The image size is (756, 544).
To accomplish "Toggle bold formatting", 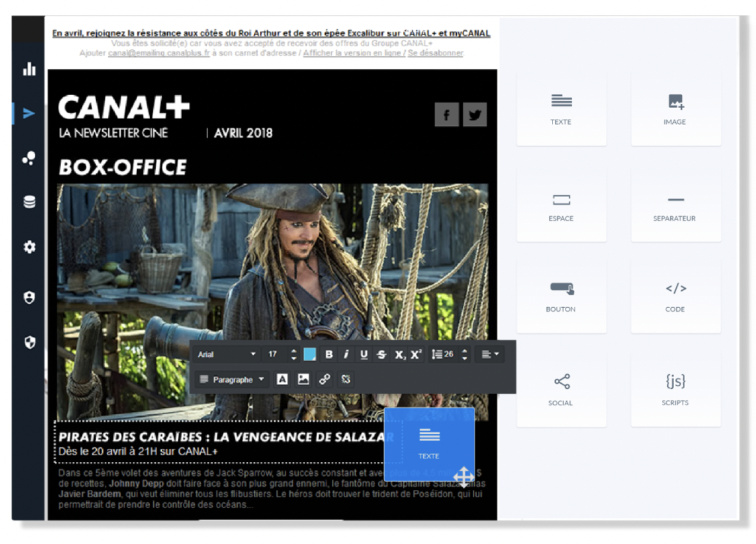I will (328, 354).
